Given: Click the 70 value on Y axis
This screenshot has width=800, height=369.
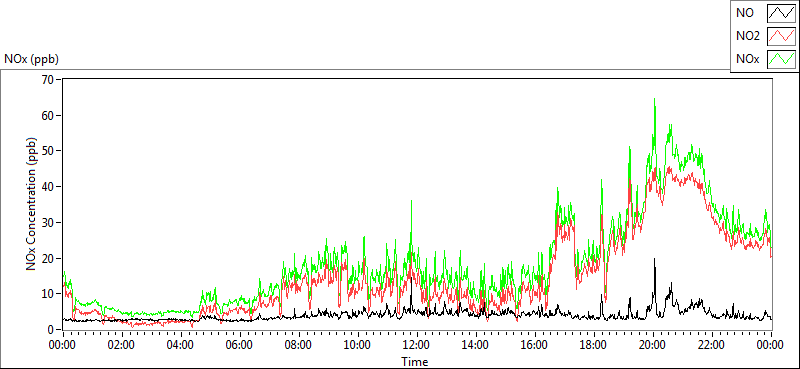Looking at the screenshot, I should click(48, 80).
